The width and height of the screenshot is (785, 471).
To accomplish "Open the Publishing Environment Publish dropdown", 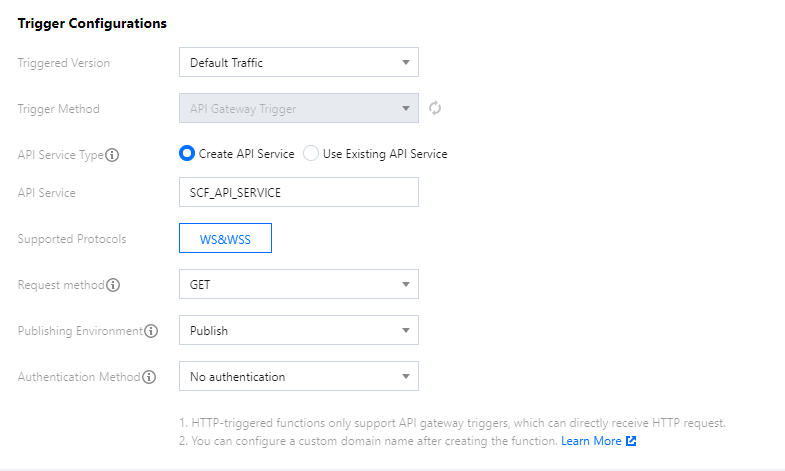I will click(x=297, y=330).
